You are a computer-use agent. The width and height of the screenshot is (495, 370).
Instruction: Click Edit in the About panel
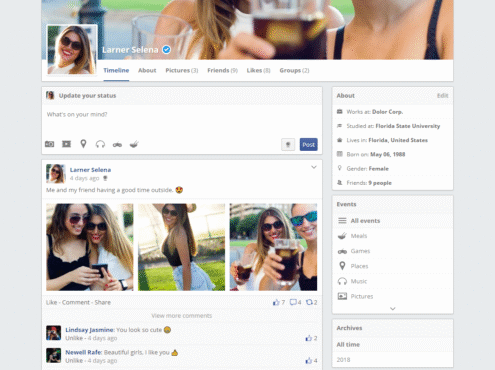click(442, 96)
